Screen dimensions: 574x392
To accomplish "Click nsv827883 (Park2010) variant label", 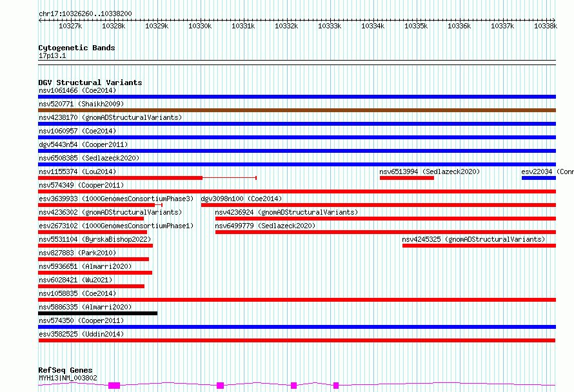I will (x=77, y=253).
